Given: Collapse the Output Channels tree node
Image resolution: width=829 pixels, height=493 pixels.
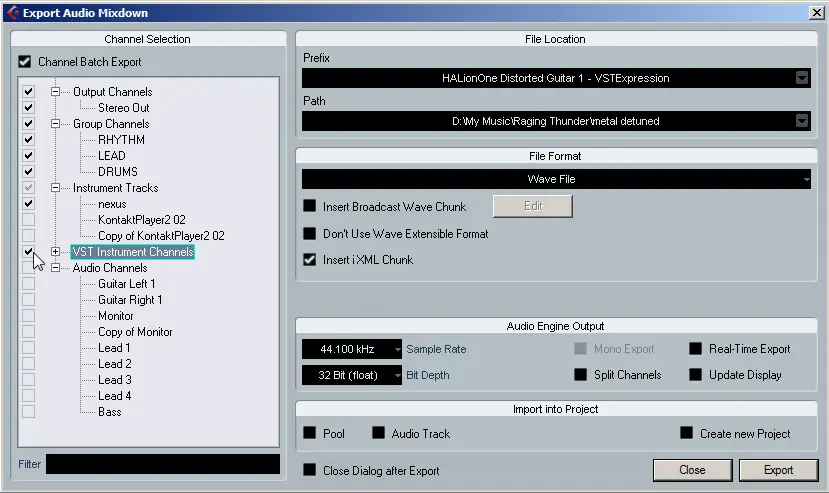Looking at the screenshot, I should 56,92.
